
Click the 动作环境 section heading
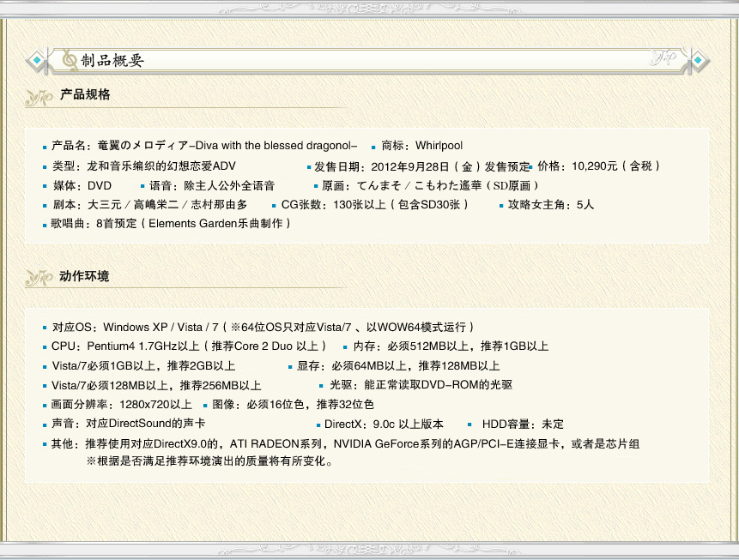point(85,276)
